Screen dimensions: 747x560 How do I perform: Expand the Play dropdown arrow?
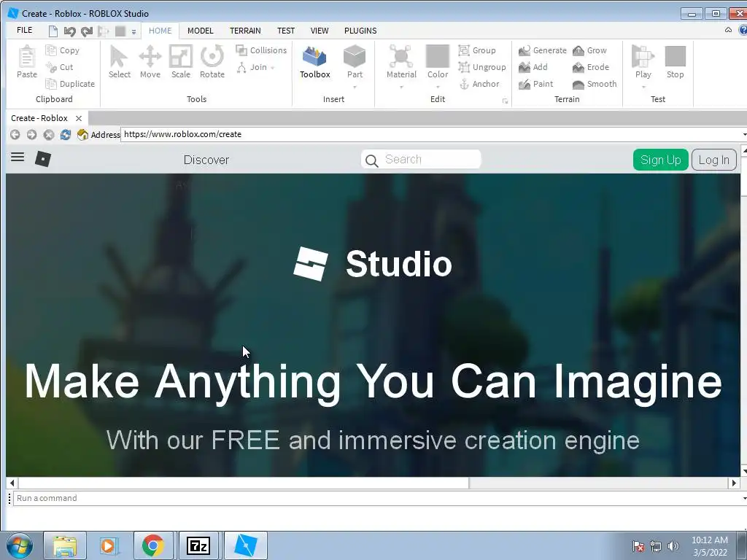tap(643, 87)
